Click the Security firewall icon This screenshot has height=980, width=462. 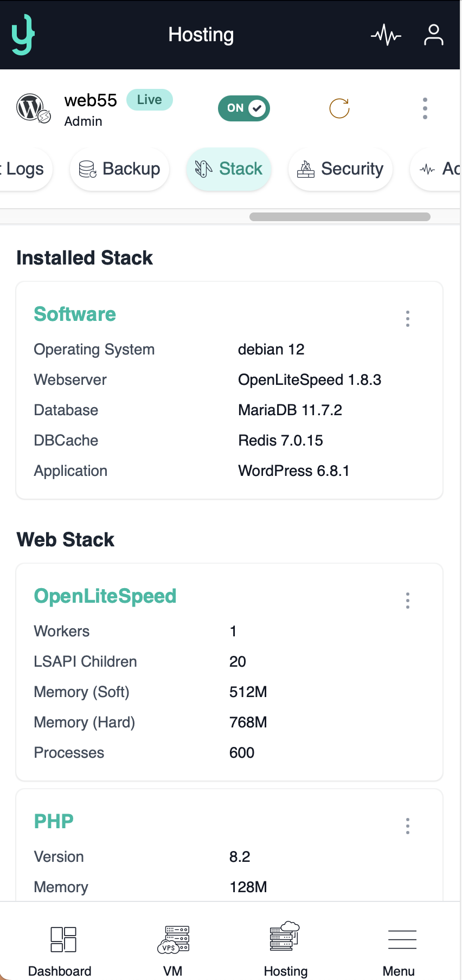[306, 169]
